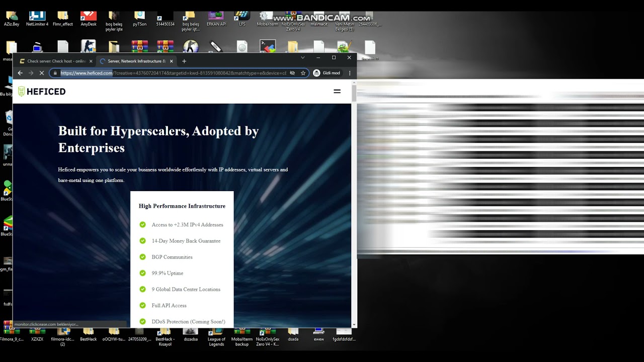The image size is (644, 362).
Task: View site info via the lock icon
Action: pos(55,73)
